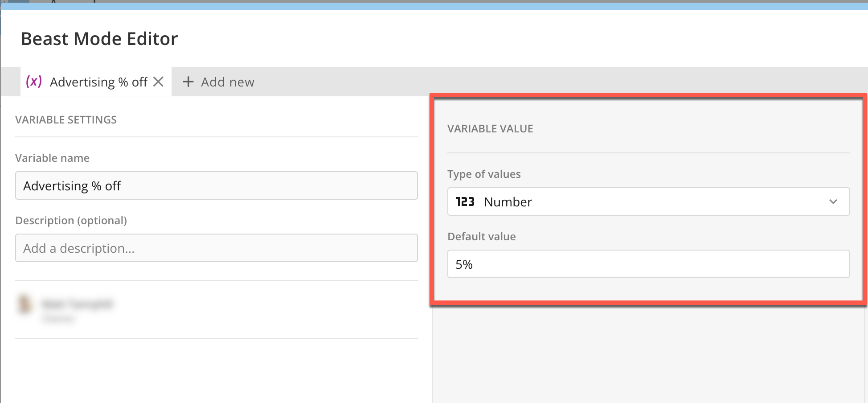The width and height of the screenshot is (868, 403).
Task: Click the Beast Mode Editor title
Action: [99, 38]
